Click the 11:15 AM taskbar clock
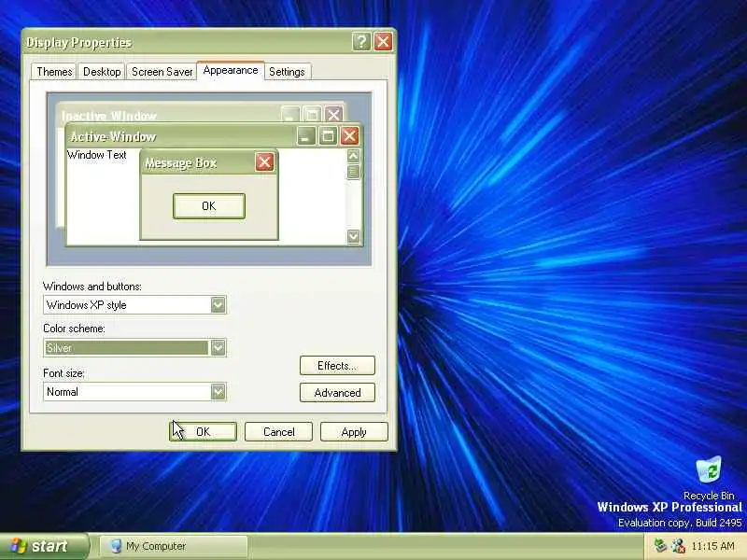This screenshot has width=747, height=560. pyautogui.click(x=712, y=546)
